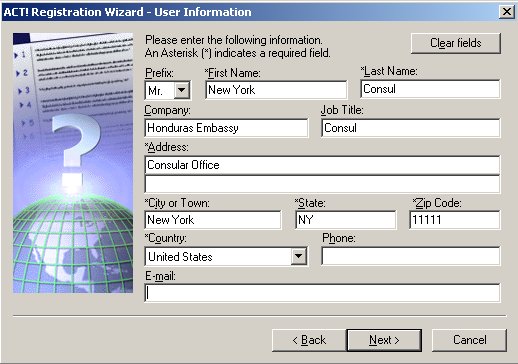Cancel the registration wizard
This screenshot has width=518, height=364.
[x=469, y=340]
